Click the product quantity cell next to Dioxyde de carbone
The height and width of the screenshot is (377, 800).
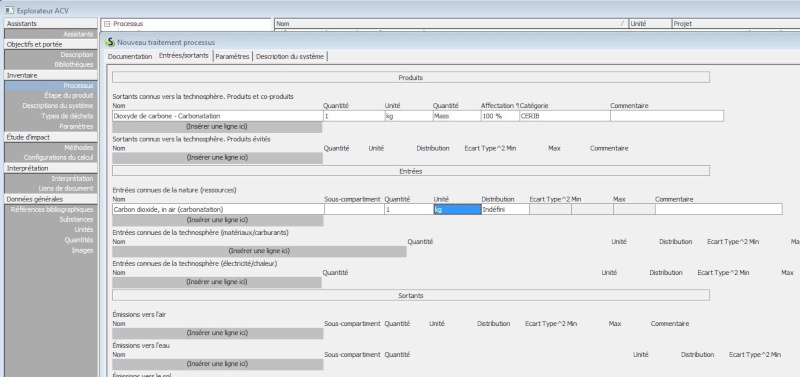[354, 116]
